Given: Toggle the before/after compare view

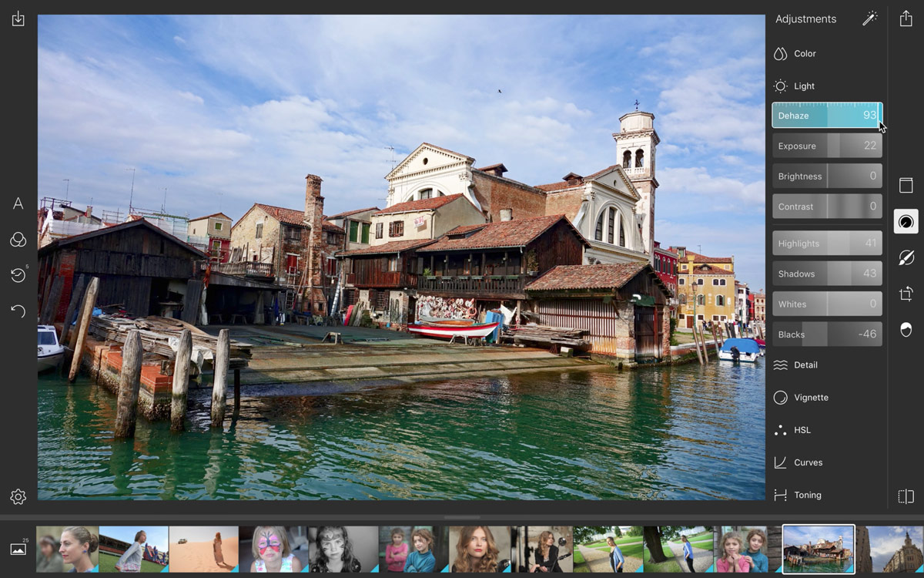Looking at the screenshot, I should pyautogui.click(x=906, y=497).
